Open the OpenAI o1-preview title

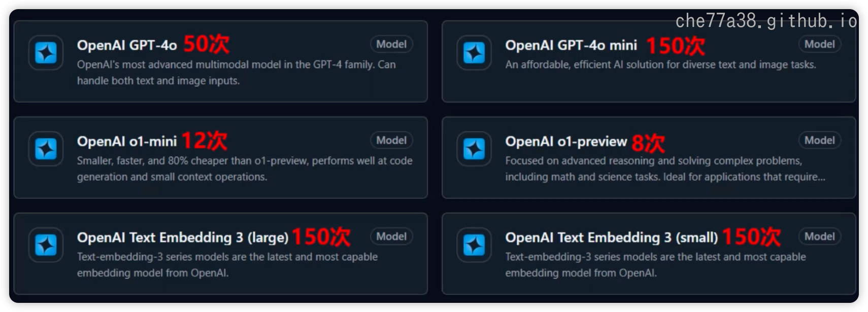pyautogui.click(x=566, y=142)
